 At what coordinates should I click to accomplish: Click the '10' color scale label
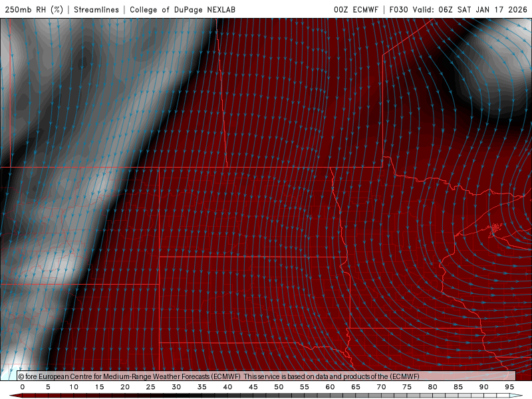pyautogui.click(x=74, y=387)
